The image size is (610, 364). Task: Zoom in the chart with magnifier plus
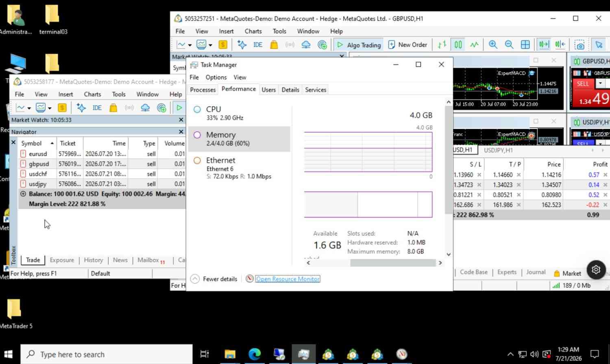(x=493, y=45)
